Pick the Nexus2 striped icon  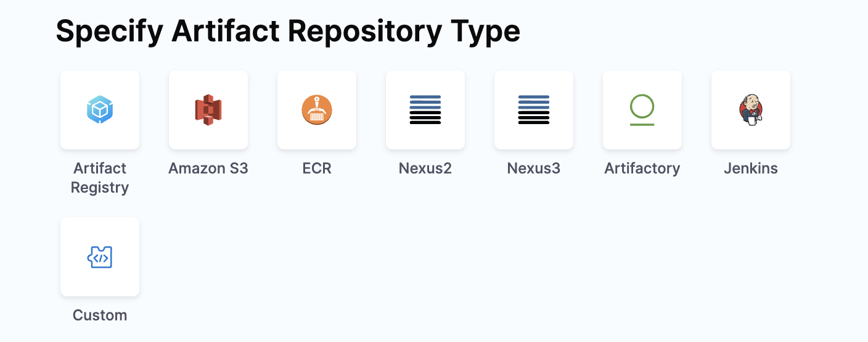425,110
